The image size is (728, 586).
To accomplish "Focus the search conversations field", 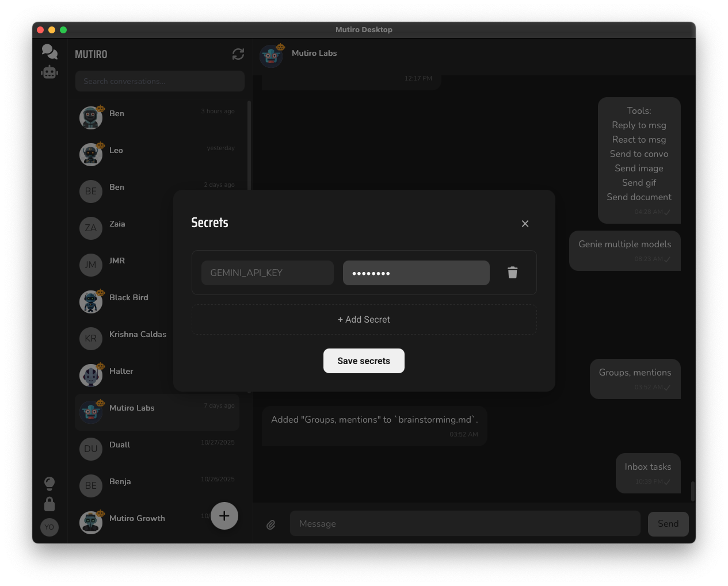I will coord(159,81).
